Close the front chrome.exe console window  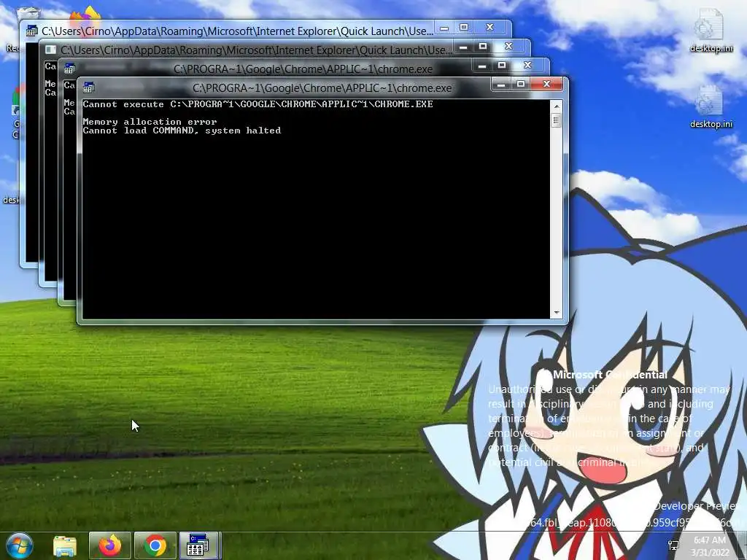coord(547,85)
